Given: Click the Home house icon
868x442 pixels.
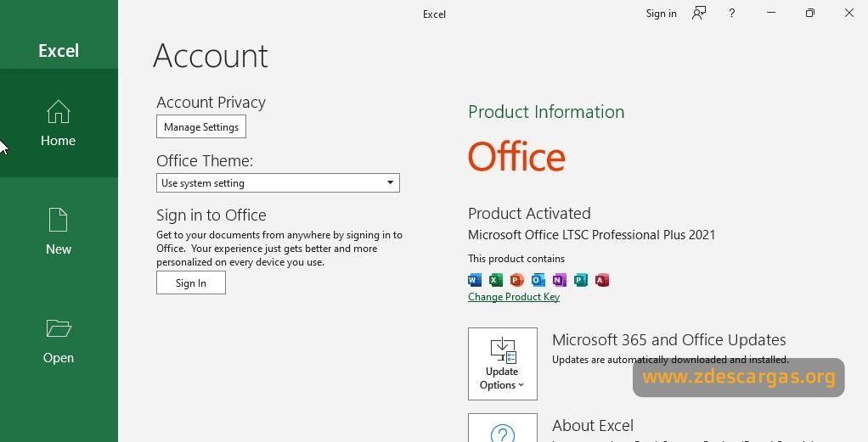Looking at the screenshot, I should (58, 112).
